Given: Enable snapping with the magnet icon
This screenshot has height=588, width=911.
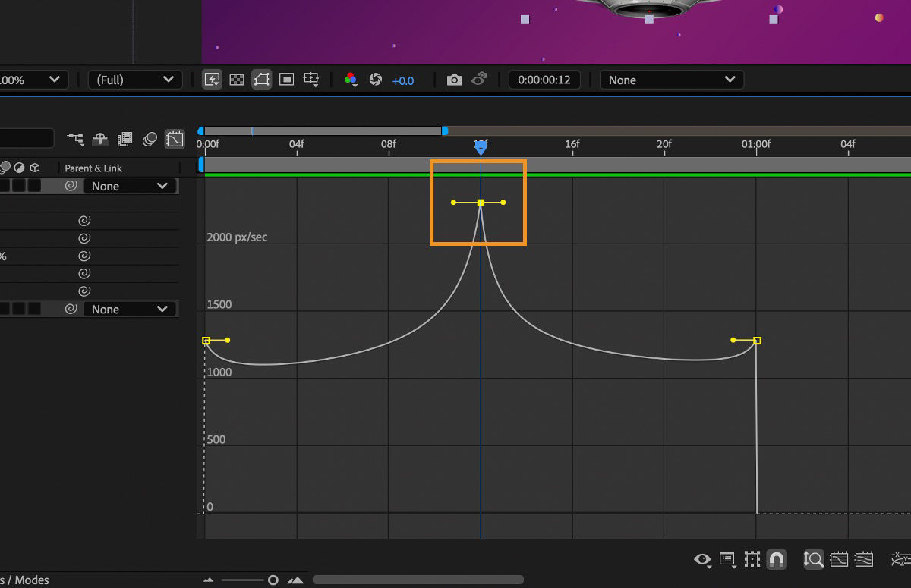Looking at the screenshot, I should click(777, 559).
